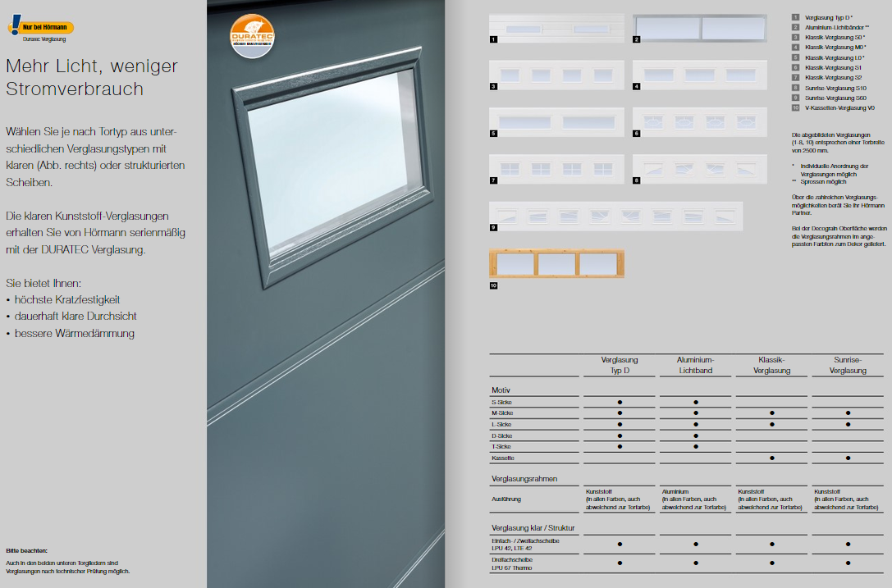Image resolution: width=892 pixels, height=588 pixels.
Task: Click legend entry 'Klassik-Verglasung S1'
Action: (x=833, y=68)
